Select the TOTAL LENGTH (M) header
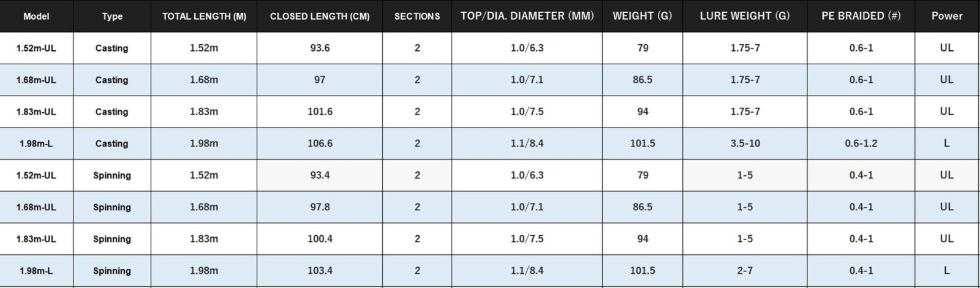The height and width of the screenshot is (288, 980). click(204, 16)
